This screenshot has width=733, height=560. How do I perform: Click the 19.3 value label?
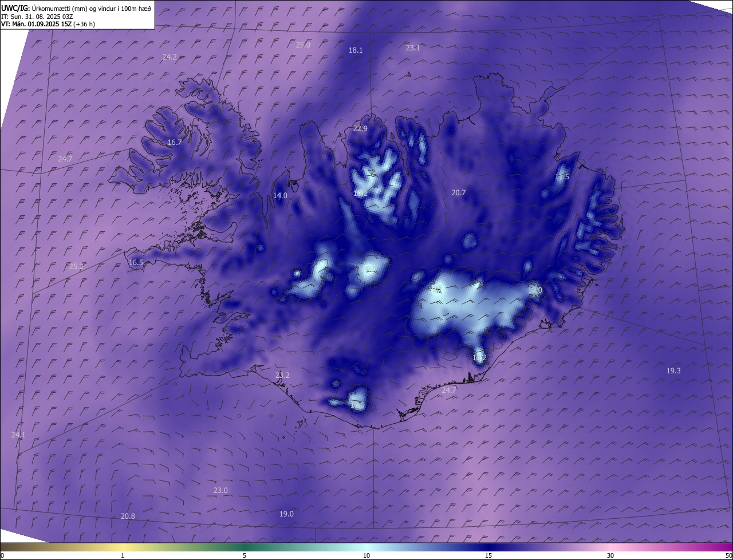coord(673,370)
